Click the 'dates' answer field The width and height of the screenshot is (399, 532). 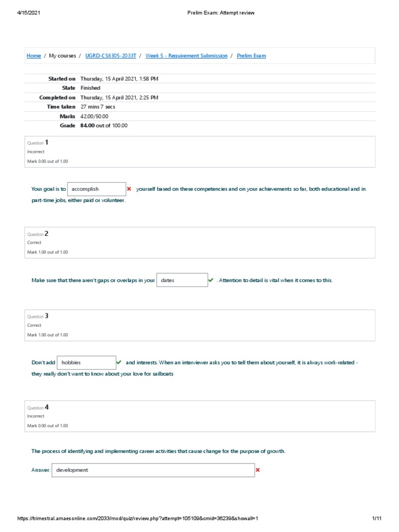182,280
